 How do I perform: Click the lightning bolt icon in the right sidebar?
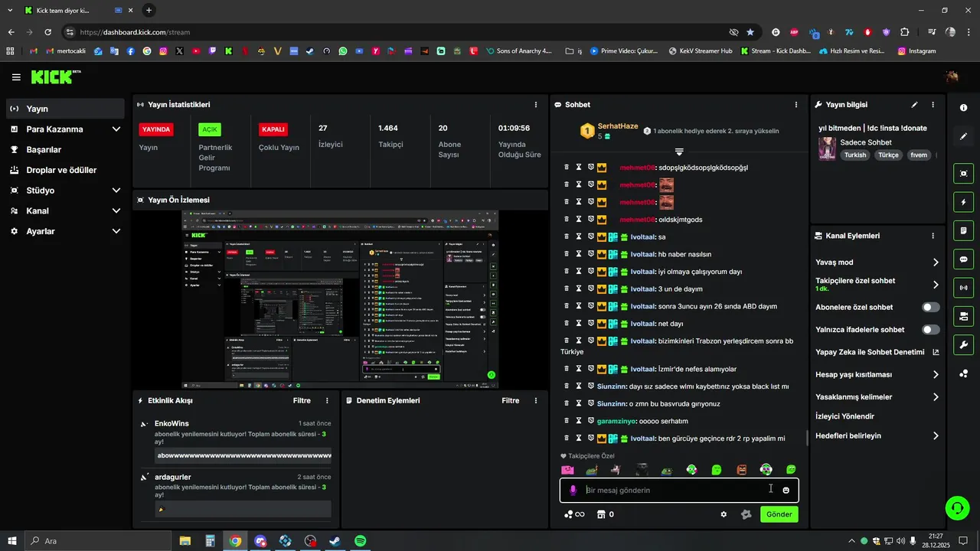point(963,202)
